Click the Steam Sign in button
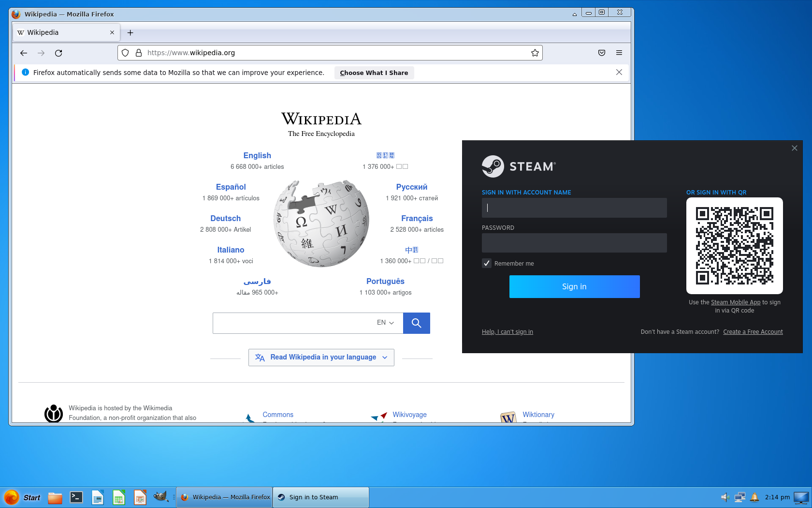 point(575,287)
